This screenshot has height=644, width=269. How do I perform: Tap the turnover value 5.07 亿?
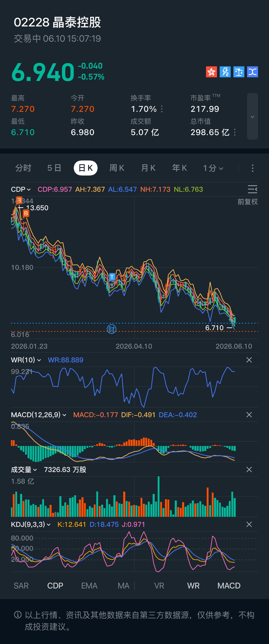[x=145, y=132]
